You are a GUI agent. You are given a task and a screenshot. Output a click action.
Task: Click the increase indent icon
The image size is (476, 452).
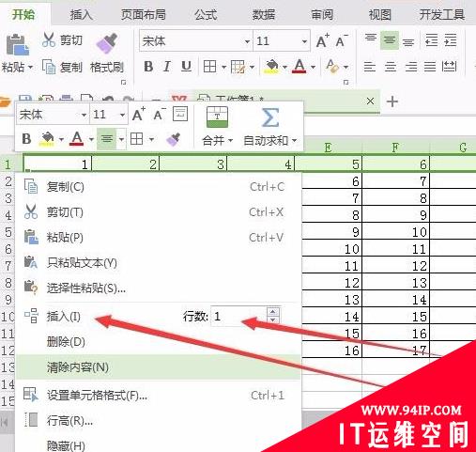[451, 40]
